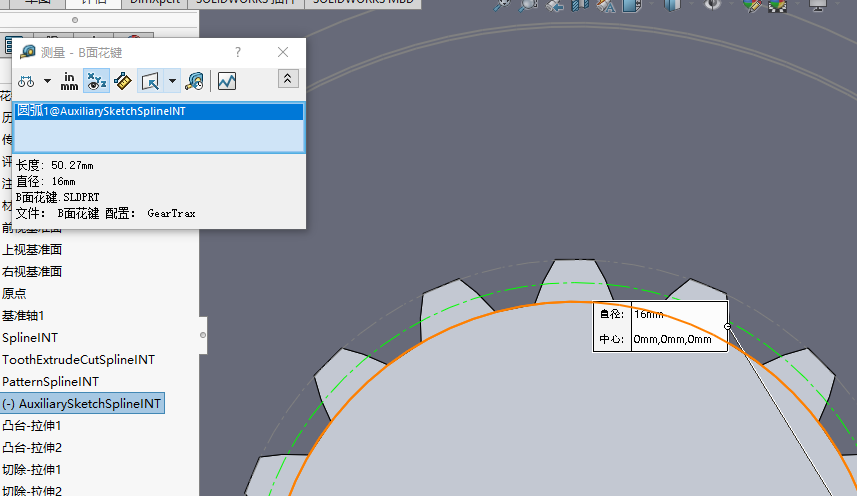Click the Previous View icon
857x496 pixels.
pos(554,5)
